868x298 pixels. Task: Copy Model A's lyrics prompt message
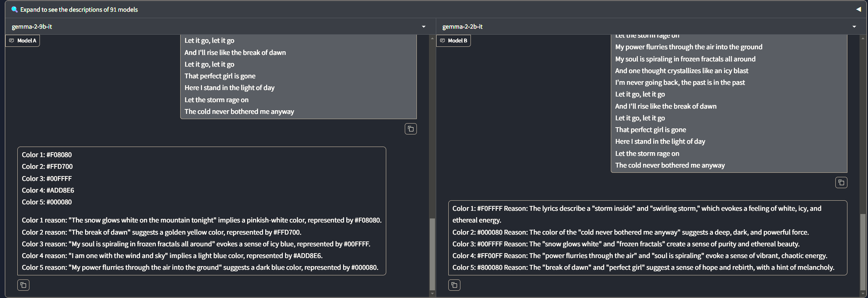coord(410,129)
